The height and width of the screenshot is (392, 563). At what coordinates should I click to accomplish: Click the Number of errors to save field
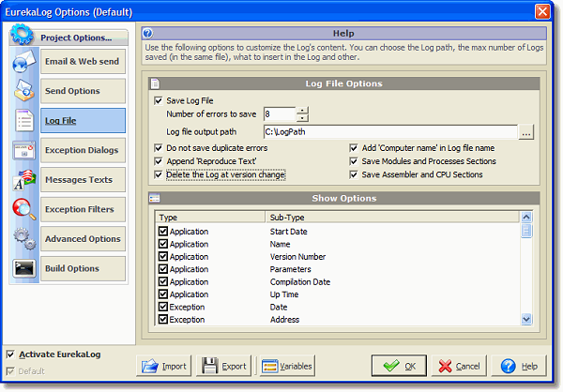[x=280, y=114]
